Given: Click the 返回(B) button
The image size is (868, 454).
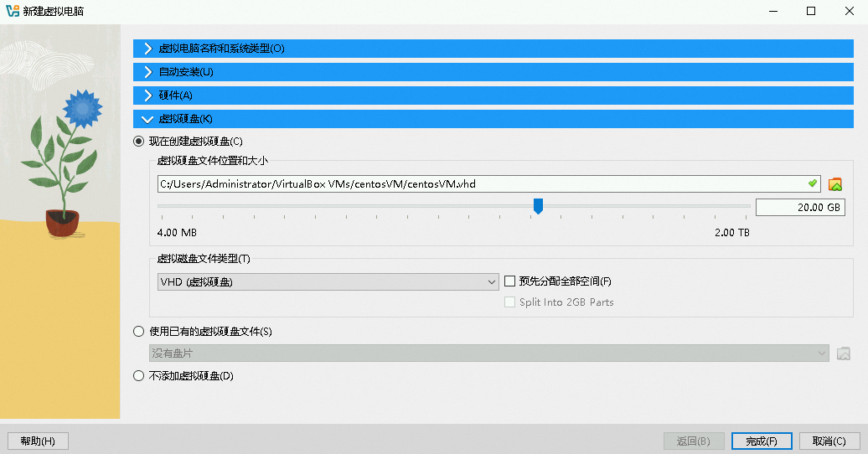Looking at the screenshot, I should (694, 441).
